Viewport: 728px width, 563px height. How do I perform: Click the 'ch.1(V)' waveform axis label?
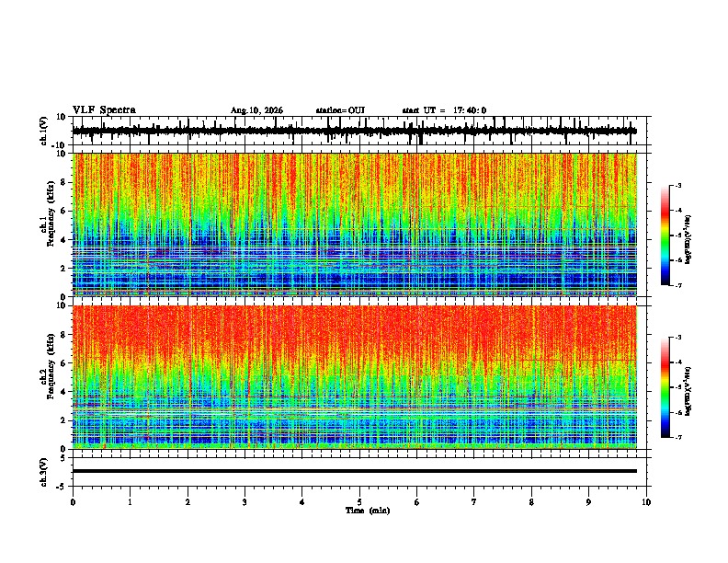(x=44, y=131)
